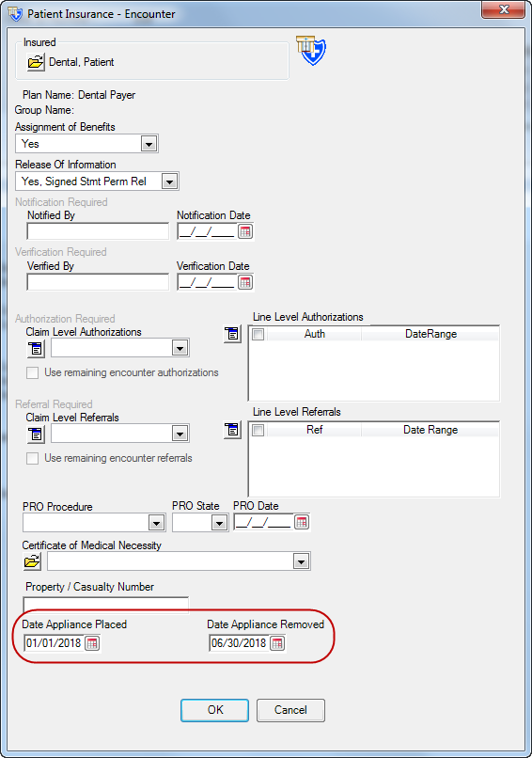The image size is (532, 758).
Task: Click the Claim Level Referrals list icon
Action: (x=36, y=434)
